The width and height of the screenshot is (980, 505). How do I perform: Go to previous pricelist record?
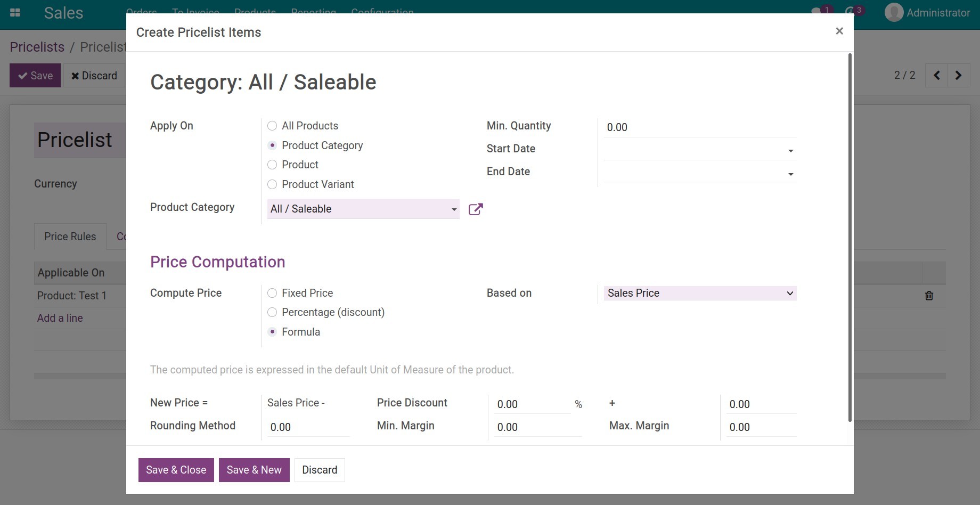(x=936, y=76)
